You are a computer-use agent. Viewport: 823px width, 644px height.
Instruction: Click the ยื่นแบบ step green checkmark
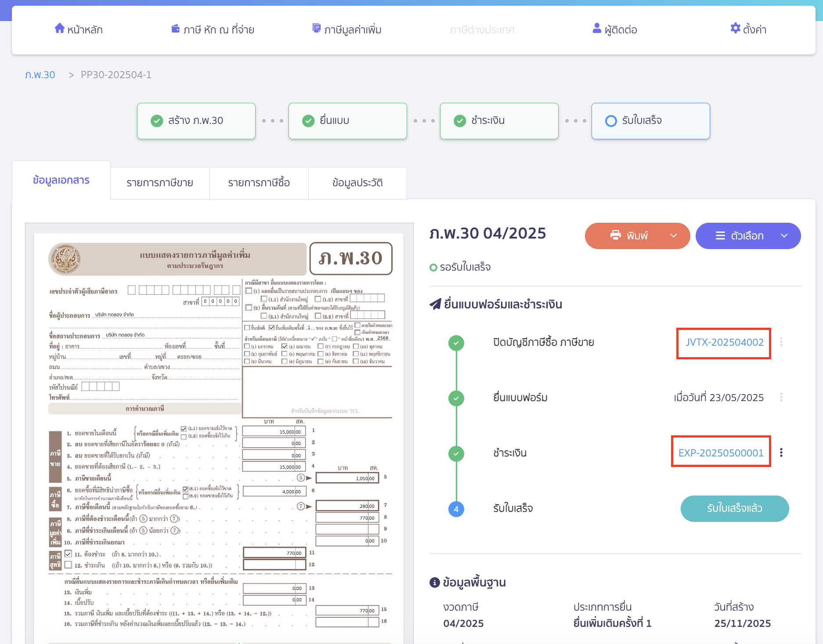pyautogui.click(x=308, y=121)
